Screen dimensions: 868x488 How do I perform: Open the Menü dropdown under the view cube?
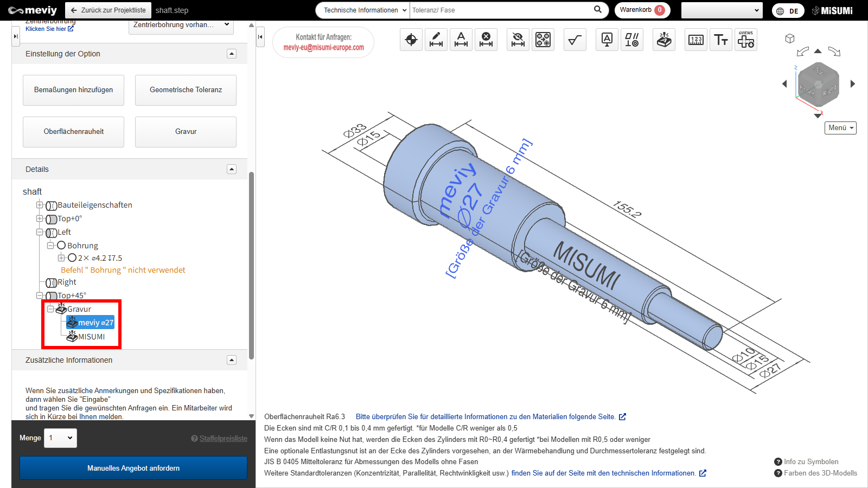(x=840, y=128)
